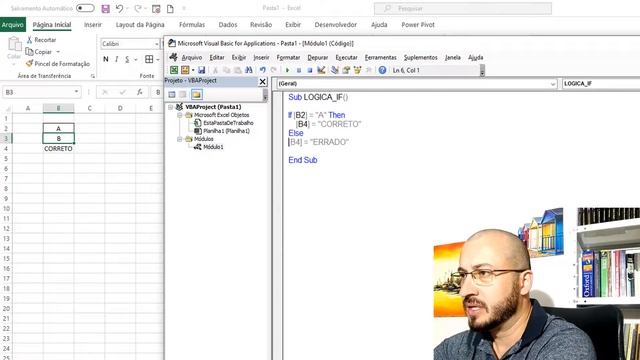The image size is (640, 360).
Task: Save the project with VBA toolbar disk icon
Action: tap(202, 70)
